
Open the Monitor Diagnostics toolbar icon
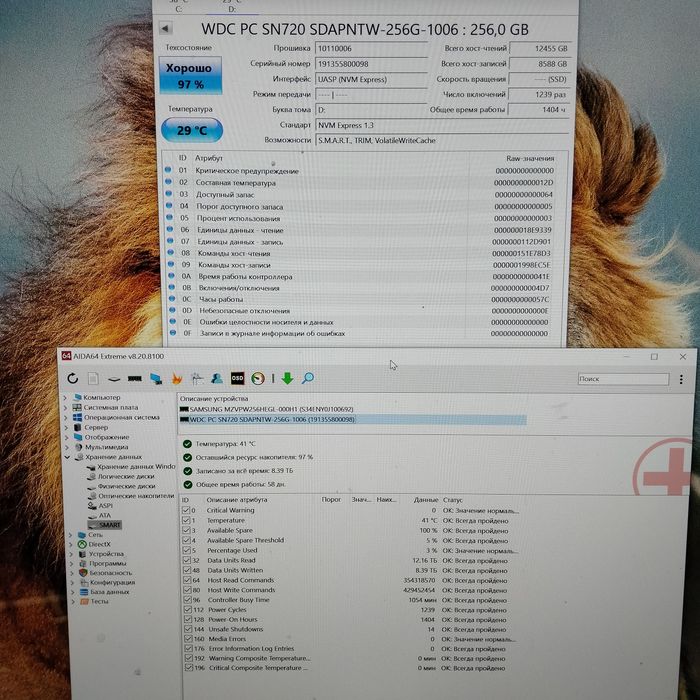pyautogui.click(x=197, y=379)
